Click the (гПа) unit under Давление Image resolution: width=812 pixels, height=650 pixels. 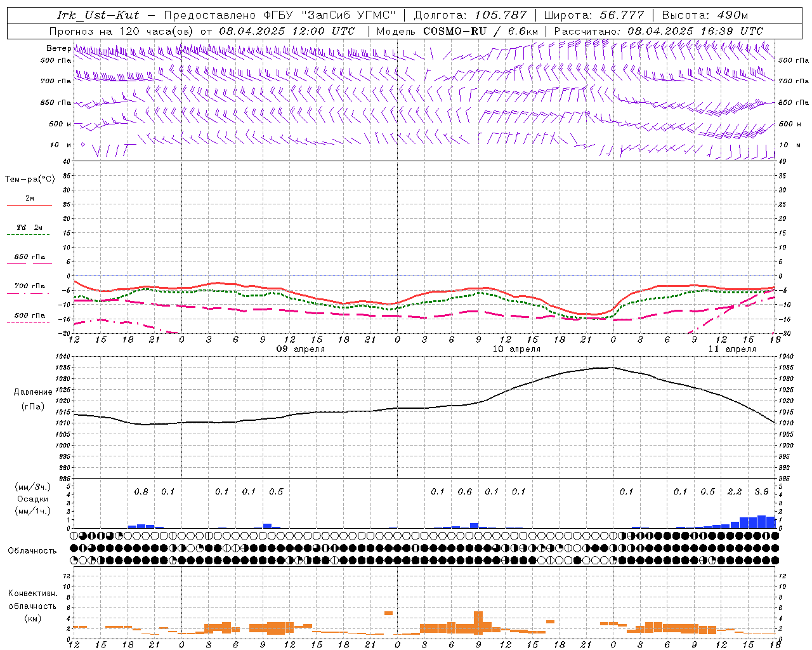pos(33,407)
